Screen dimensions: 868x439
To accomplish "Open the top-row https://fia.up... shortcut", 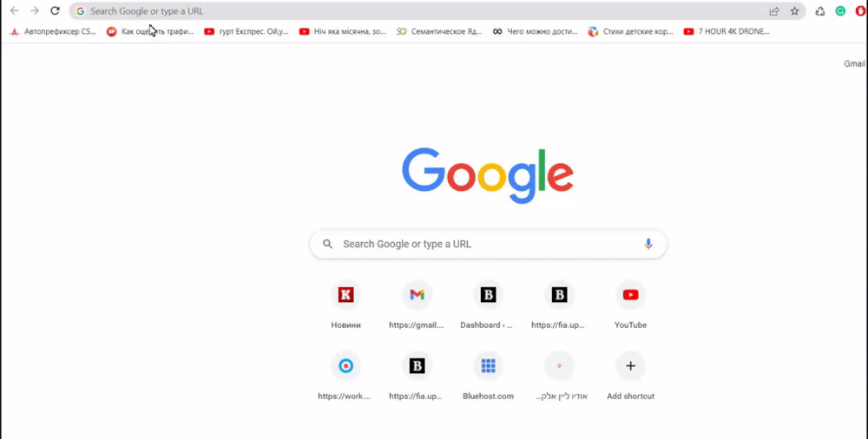I will (559, 305).
